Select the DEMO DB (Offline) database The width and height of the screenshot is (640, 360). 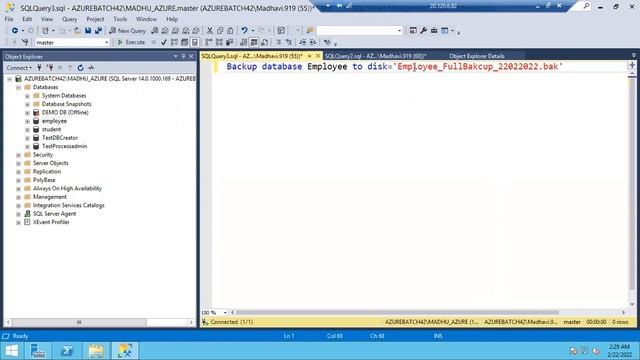click(65, 113)
